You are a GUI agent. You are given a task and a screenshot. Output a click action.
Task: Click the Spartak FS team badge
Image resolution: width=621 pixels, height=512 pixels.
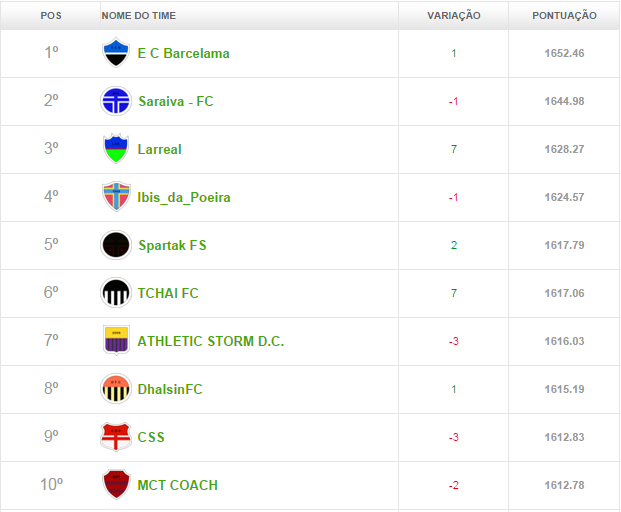116,245
